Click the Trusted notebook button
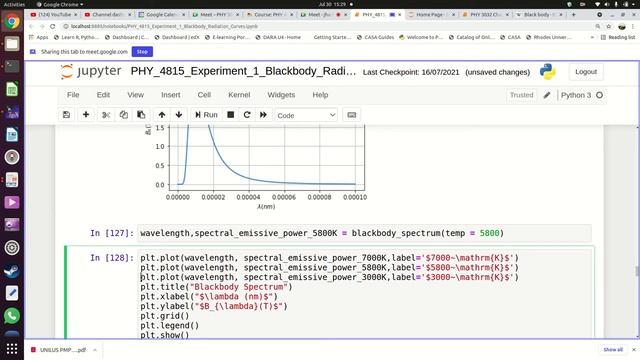The width and height of the screenshot is (640, 360). pyautogui.click(x=521, y=95)
